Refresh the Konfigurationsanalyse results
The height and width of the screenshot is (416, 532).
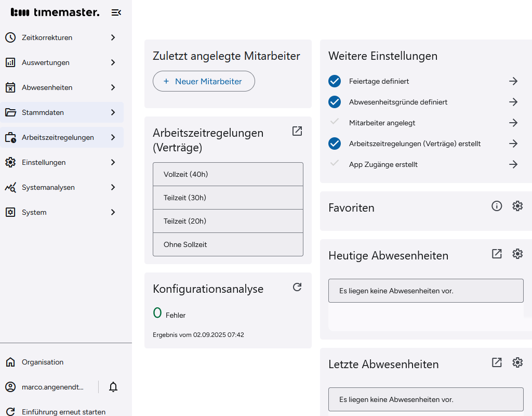tap(297, 287)
